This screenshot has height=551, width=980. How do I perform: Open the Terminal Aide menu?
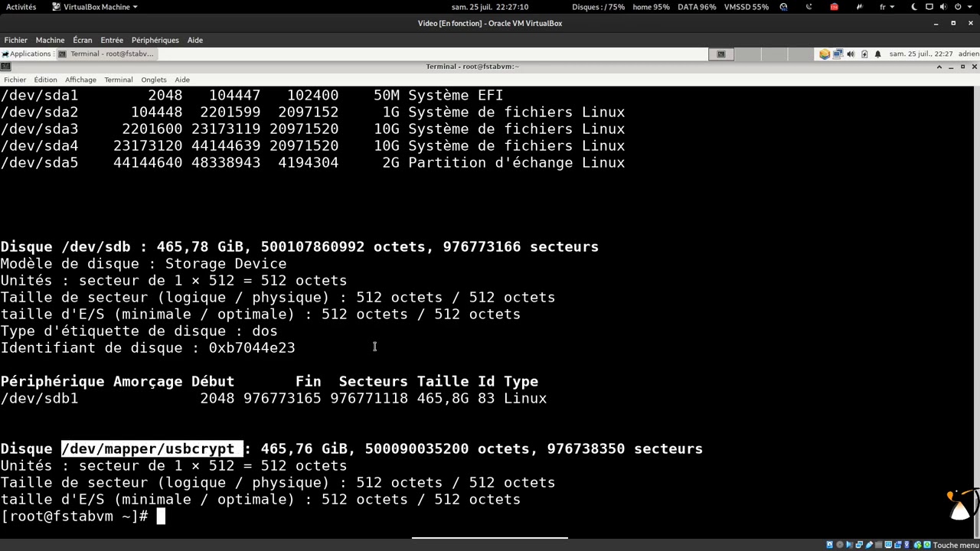click(x=182, y=80)
